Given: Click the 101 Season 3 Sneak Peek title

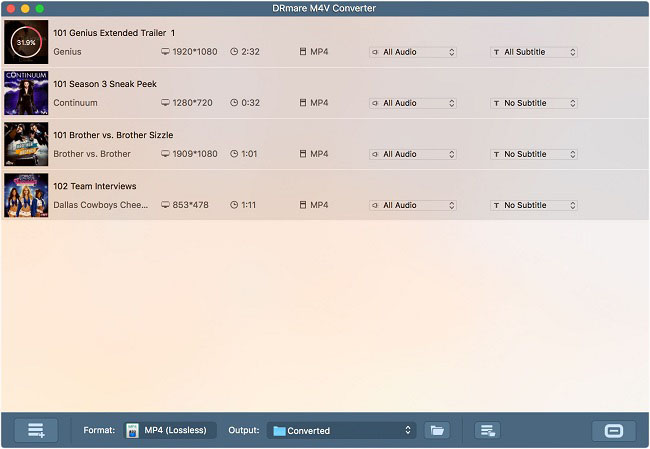Looking at the screenshot, I should tap(104, 84).
